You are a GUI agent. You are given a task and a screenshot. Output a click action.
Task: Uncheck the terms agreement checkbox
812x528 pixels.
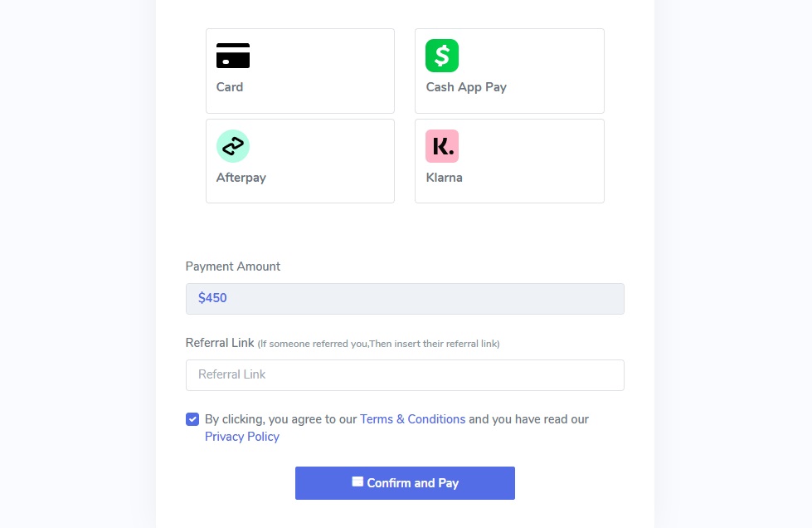[x=192, y=419]
